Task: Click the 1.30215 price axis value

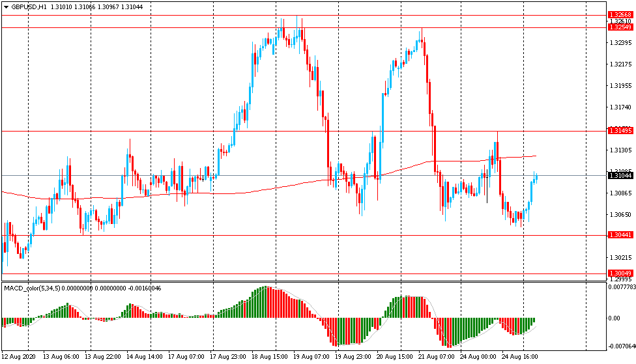Action: (620, 257)
